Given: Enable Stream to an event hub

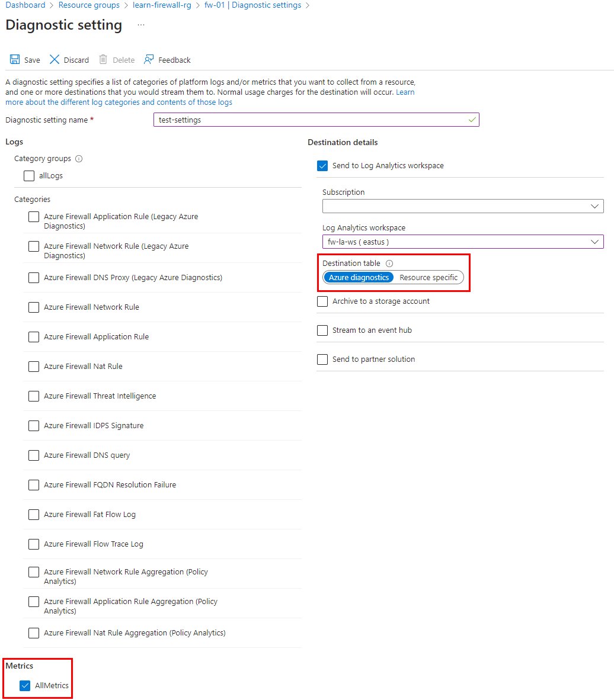Looking at the screenshot, I should tap(322, 330).
